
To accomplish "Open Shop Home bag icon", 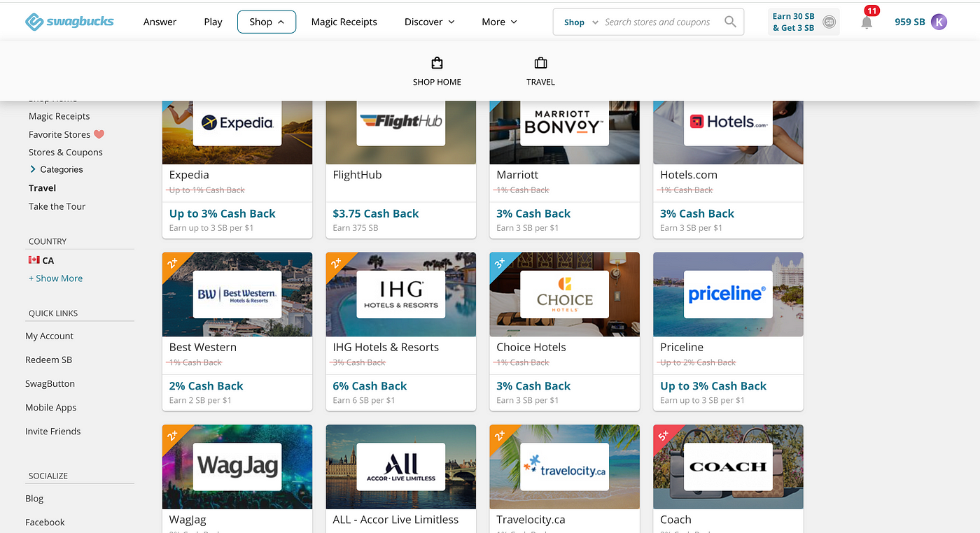I will (437, 63).
